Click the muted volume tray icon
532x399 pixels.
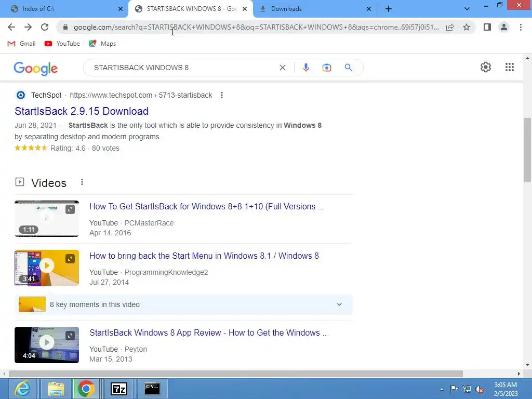(x=480, y=389)
